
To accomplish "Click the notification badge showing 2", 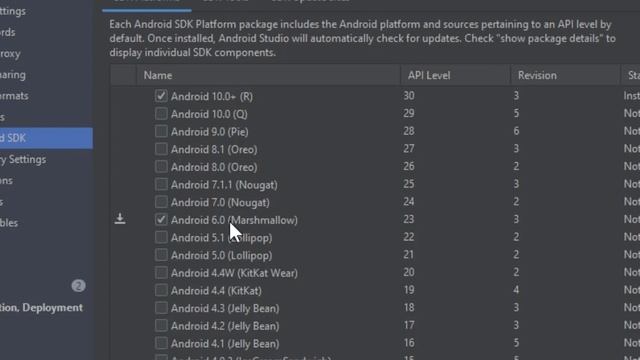I will (78, 286).
